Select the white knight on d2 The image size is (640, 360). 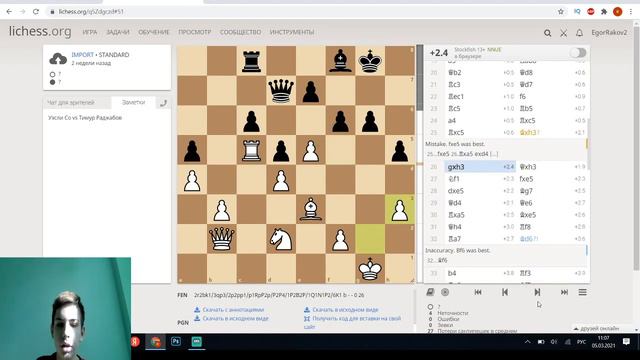click(281, 239)
